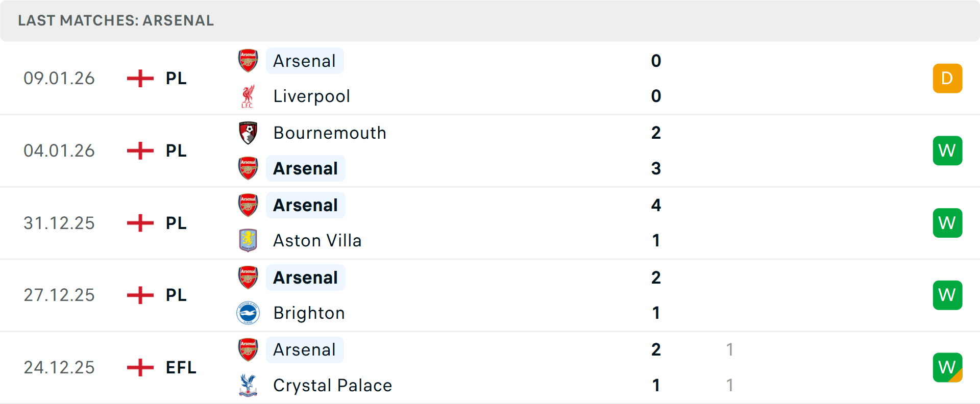Viewport: 980px width, 404px height.
Task: Click the Crystal Palace club crest
Action: (248, 385)
